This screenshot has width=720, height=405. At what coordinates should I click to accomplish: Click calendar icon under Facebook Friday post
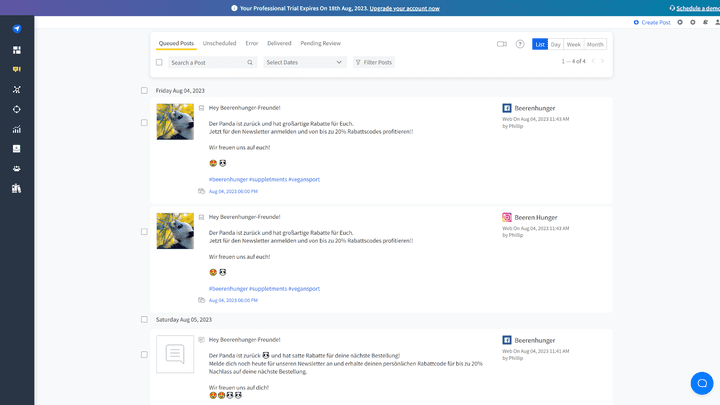(x=201, y=191)
